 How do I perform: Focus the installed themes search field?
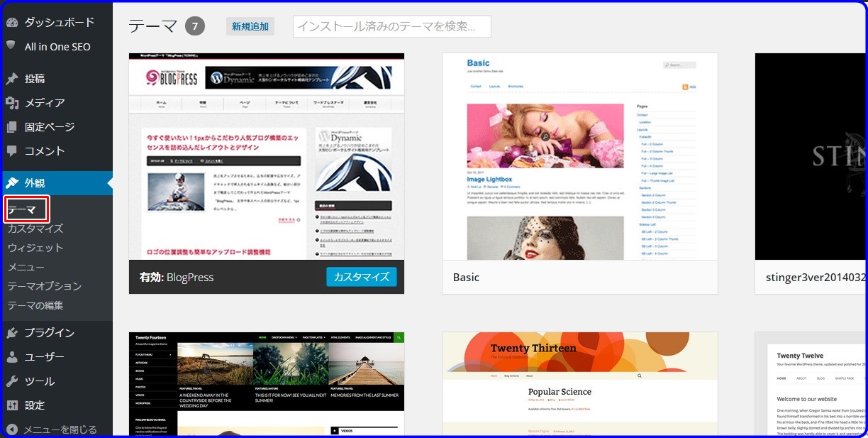pos(392,26)
